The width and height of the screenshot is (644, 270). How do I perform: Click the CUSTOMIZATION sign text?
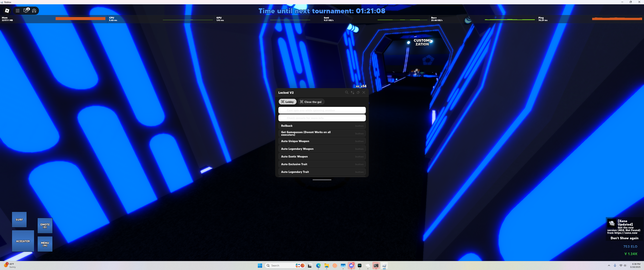[x=422, y=42]
